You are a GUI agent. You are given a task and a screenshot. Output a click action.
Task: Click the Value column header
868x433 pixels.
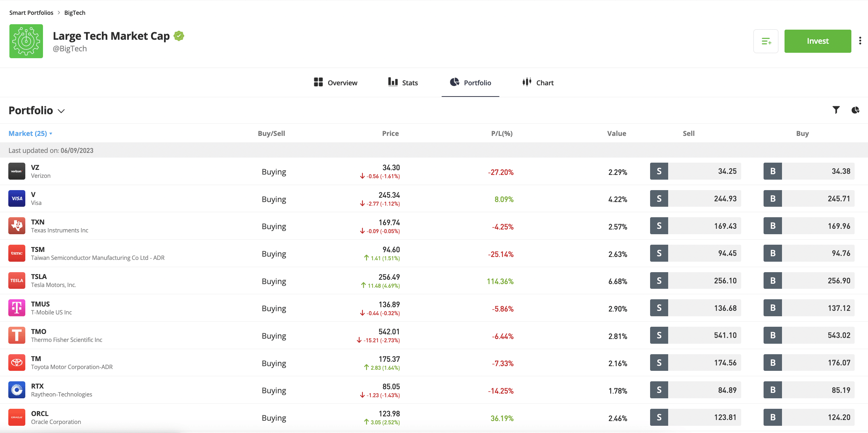(616, 133)
